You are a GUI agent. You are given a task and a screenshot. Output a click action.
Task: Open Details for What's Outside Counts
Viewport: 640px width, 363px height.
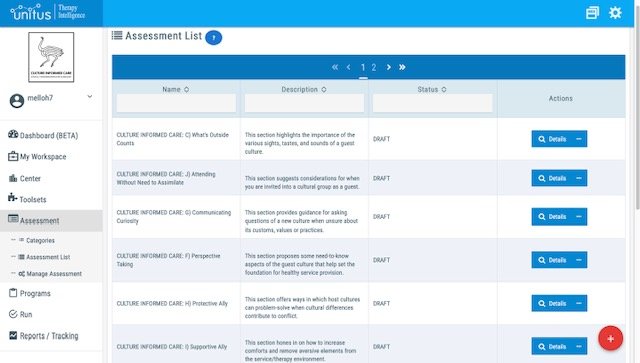coord(552,139)
